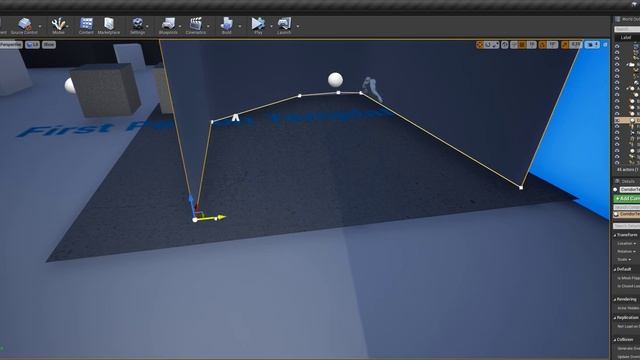Expand the Play options dropdown arrow
The image size is (640, 360).
(271, 26)
